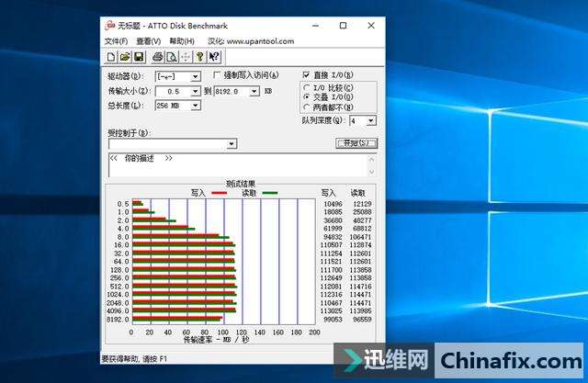Screen dimensions: 588x383
Task: Click the status bar help text
Action: click(x=135, y=359)
